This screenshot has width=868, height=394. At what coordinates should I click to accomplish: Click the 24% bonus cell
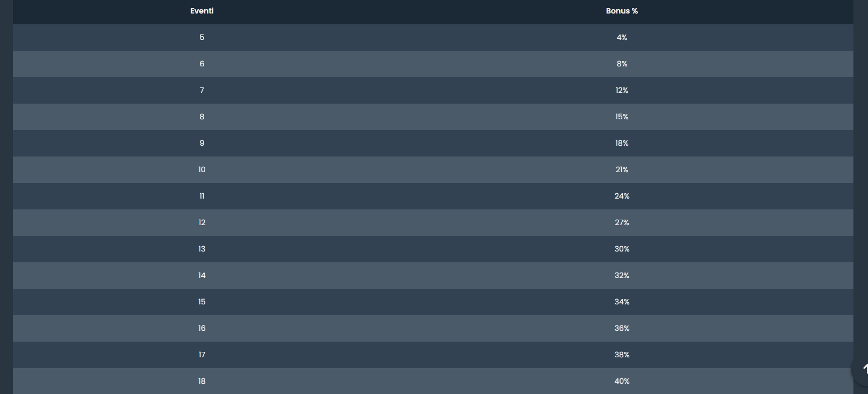(x=622, y=196)
